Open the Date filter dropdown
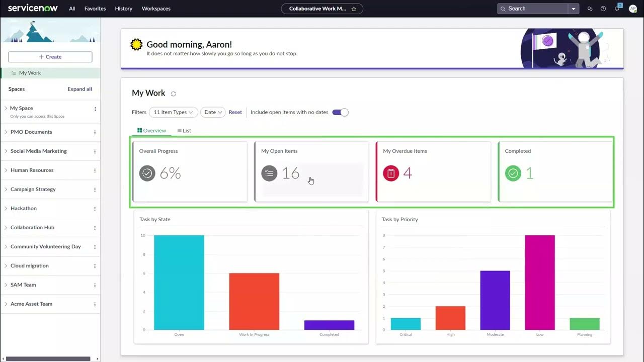Viewport: 644px width, 362px height. click(x=212, y=112)
